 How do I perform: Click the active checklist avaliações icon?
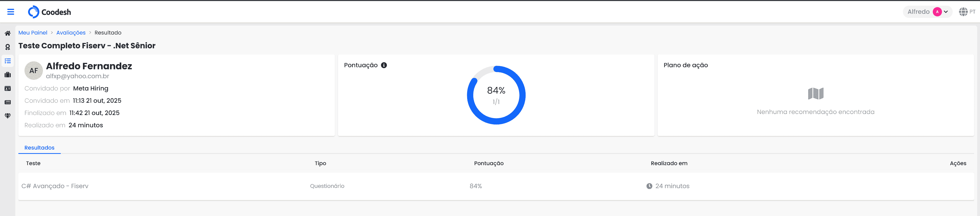(8, 61)
